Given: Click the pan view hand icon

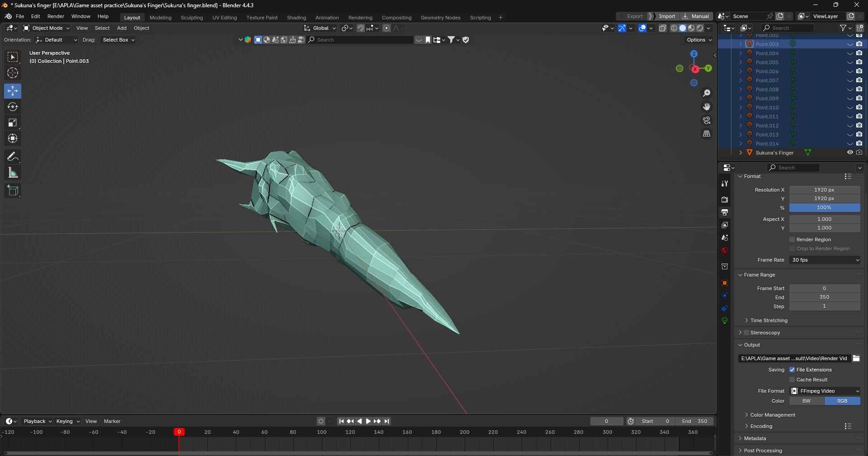Looking at the screenshot, I should click(x=707, y=107).
